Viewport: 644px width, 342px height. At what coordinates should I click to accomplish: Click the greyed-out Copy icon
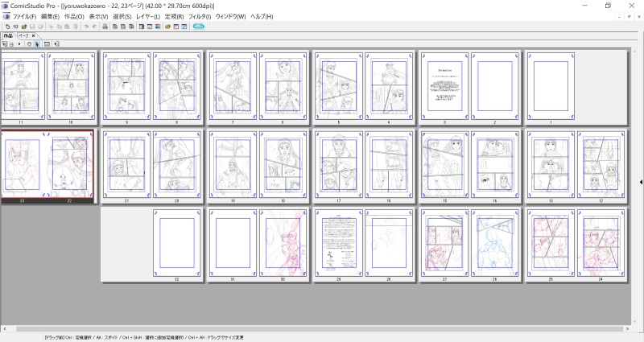coord(60,27)
